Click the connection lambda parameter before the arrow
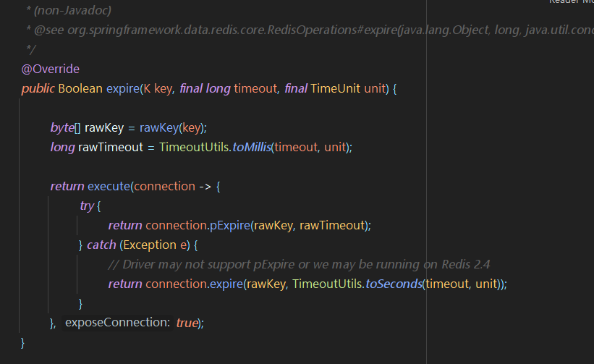 (164, 187)
